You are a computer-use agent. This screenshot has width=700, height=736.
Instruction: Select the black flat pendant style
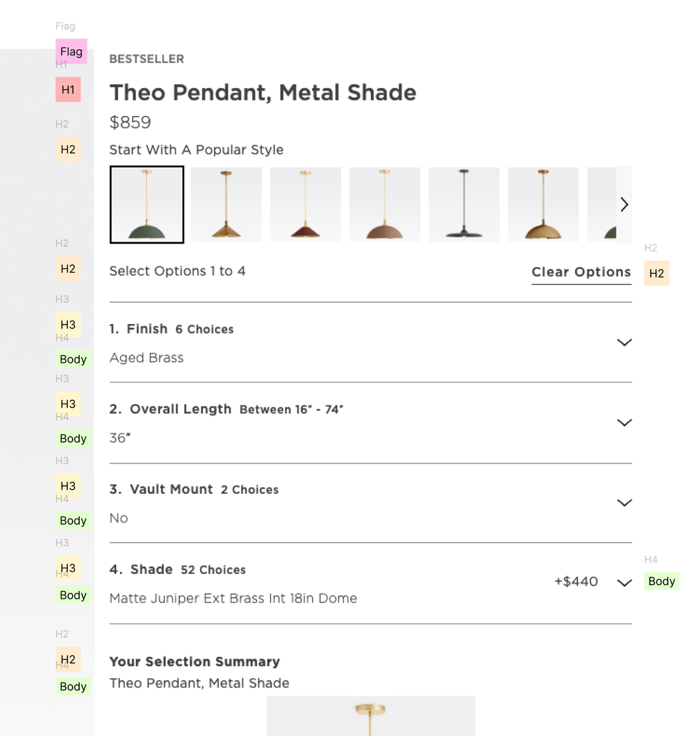pos(464,204)
